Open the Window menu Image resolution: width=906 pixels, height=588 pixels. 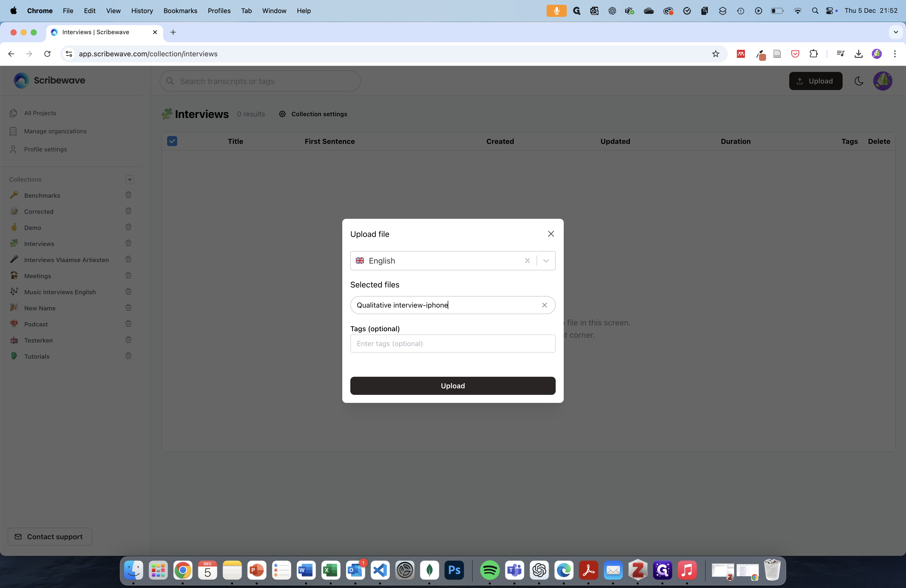click(274, 11)
